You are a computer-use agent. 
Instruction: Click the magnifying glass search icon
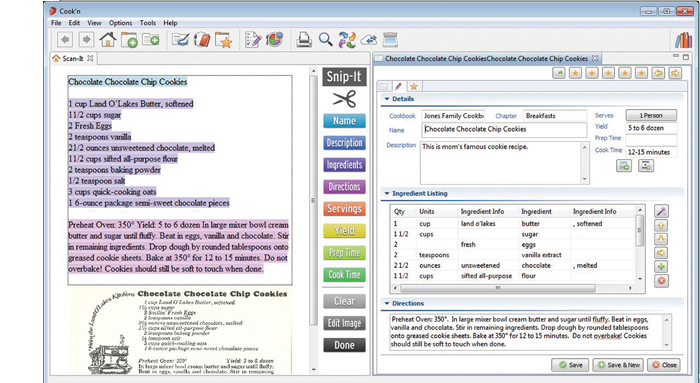click(x=325, y=40)
